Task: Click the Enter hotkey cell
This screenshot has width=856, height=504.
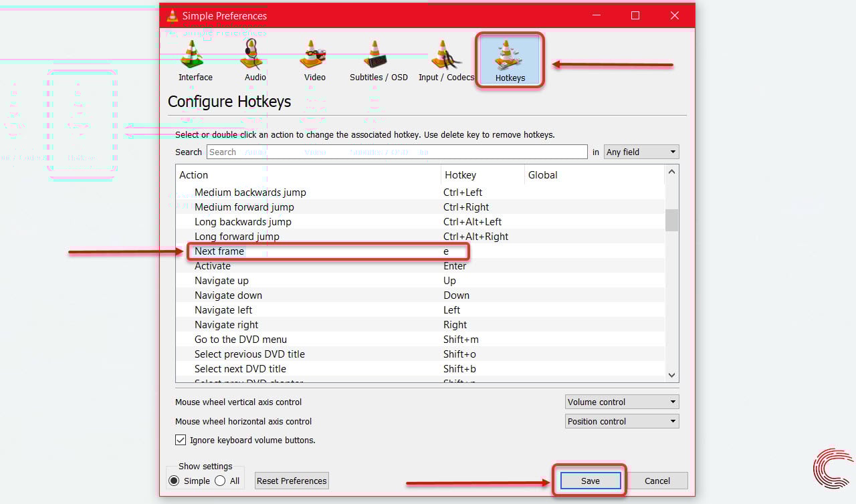Action: pos(455,266)
